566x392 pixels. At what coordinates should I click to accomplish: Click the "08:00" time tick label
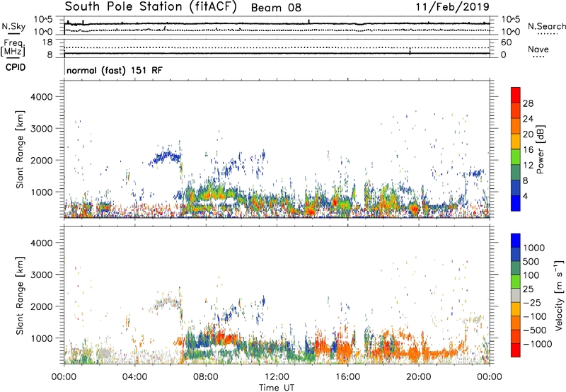coord(206,377)
